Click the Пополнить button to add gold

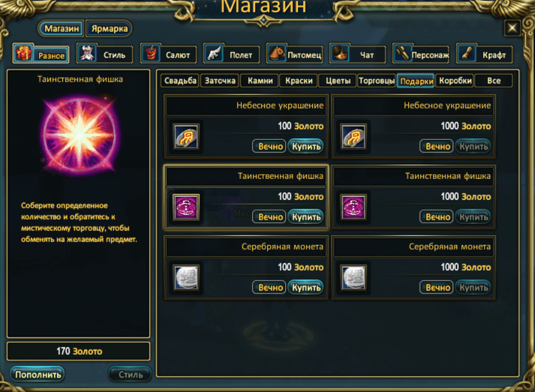38,374
